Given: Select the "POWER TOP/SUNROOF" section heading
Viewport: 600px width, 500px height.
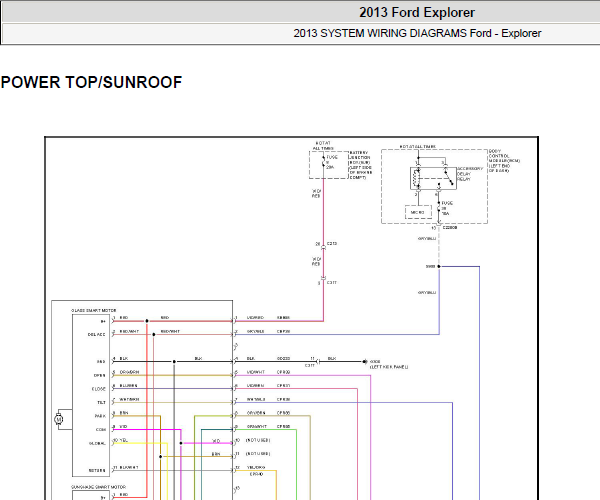Looking at the screenshot, I should [x=91, y=82].
